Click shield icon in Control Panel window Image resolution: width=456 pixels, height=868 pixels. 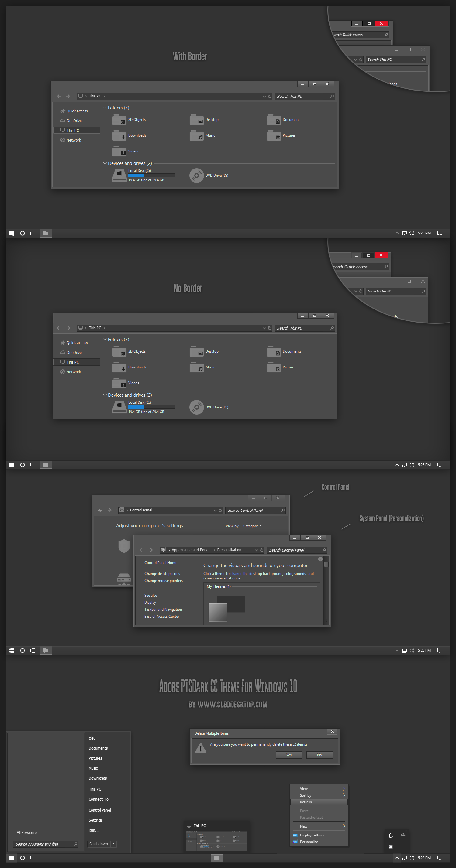[124, 546]
